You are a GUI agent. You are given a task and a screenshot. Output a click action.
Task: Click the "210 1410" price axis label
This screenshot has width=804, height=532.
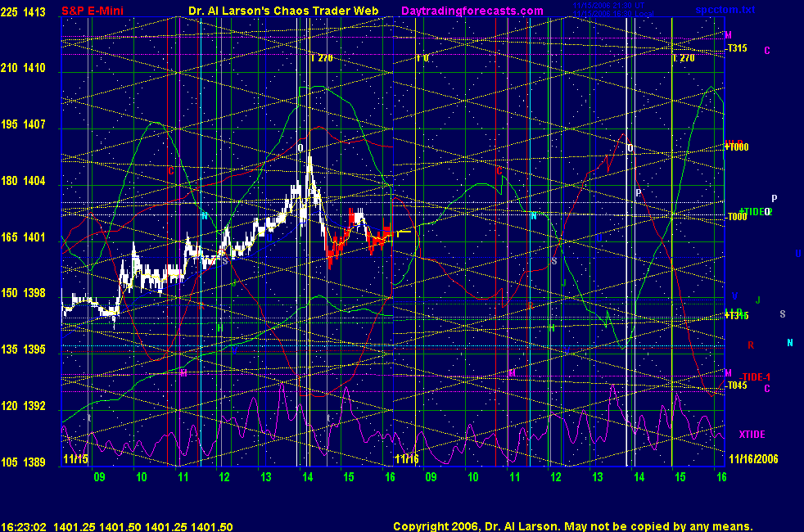pos(23,68)
